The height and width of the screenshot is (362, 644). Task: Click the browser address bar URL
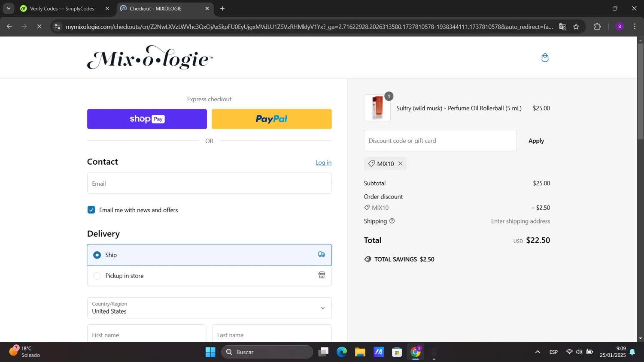(309, 27)
